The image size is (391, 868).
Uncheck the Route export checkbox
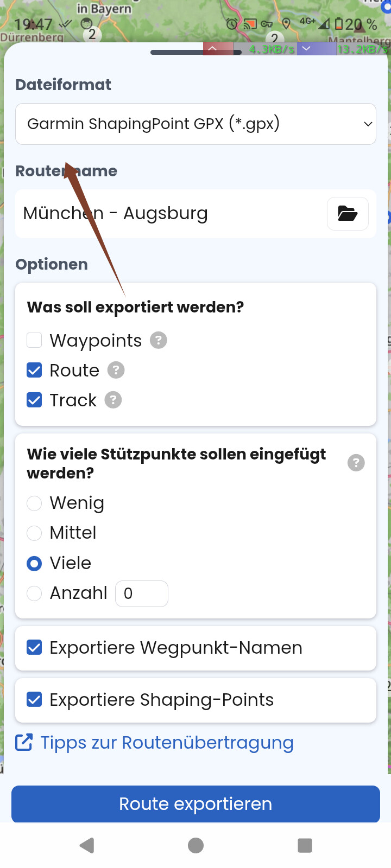[34, 371]
